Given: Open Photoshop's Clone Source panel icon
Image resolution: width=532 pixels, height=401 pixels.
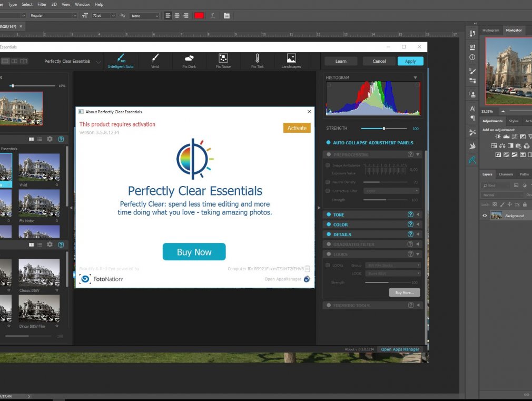Looking at the screenshot, I should click(x=472, y=94).
